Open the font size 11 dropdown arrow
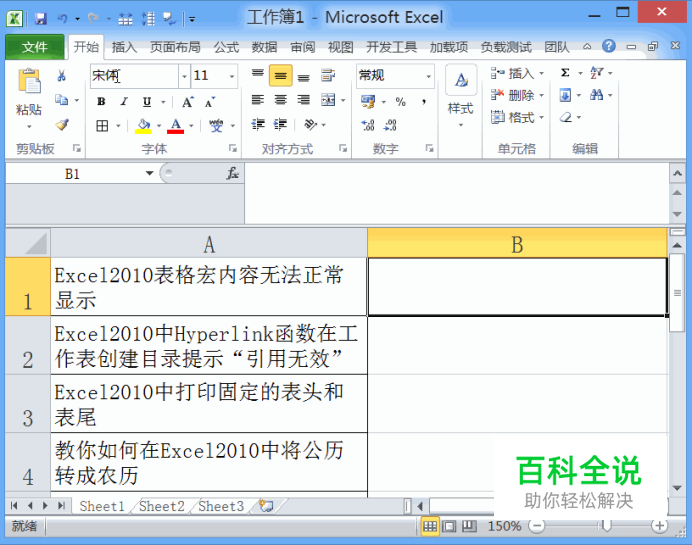This screenshot has height=545, width=692. tap(232, 76)
